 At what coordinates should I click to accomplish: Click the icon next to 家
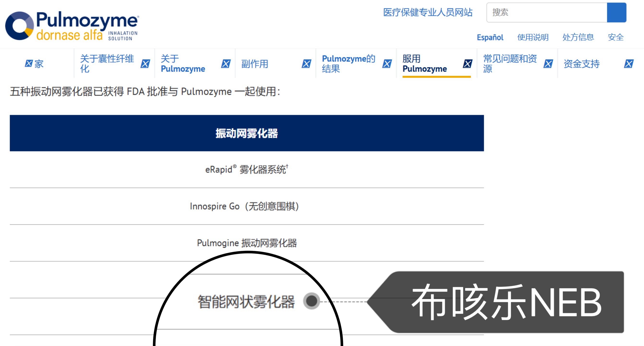pos(29,63)
